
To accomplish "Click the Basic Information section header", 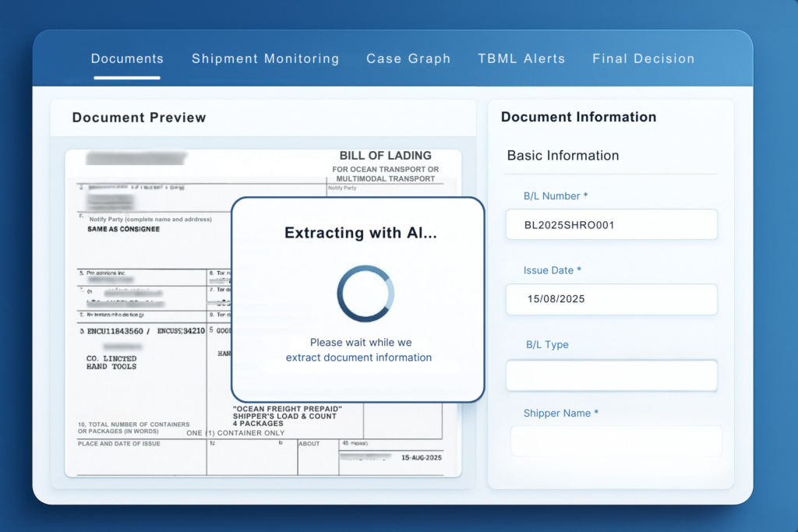I will pyautogui.click(x=563, y=155).
